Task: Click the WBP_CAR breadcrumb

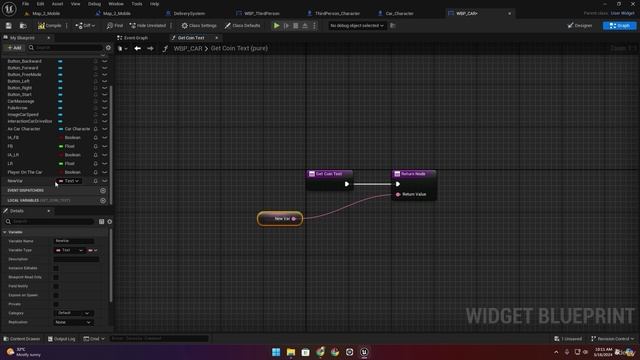Action: (188, 48)
